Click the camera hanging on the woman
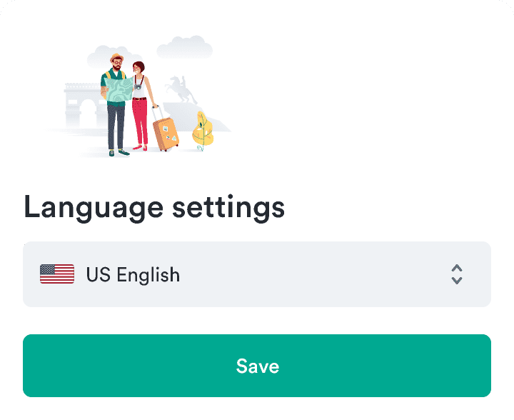This screenshot has height=420, width=514. tap(137, 86)
